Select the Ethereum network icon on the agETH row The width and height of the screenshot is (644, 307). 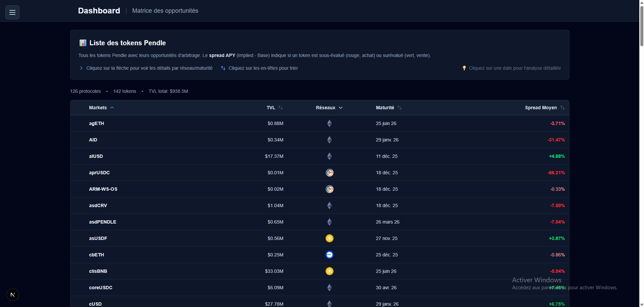[x=329, y=123]
